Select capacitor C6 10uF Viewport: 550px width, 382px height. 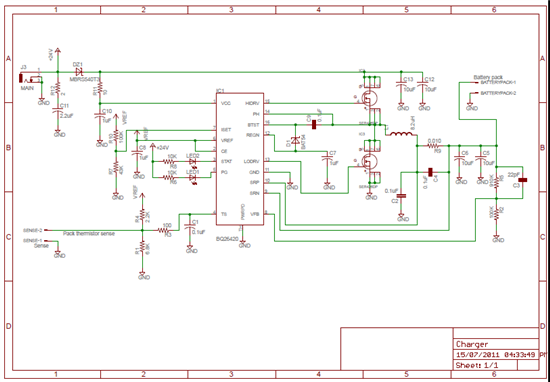click(x=459, y=158)
